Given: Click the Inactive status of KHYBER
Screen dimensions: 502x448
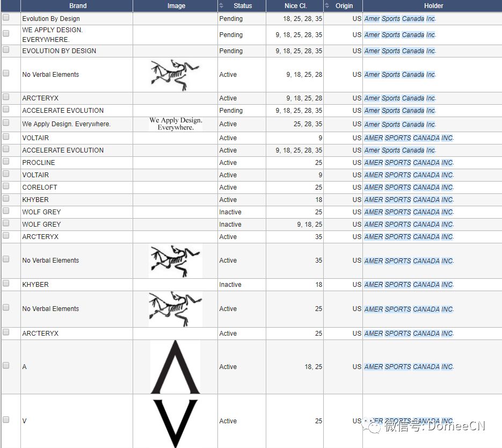Looking at the screenshot, I should 230,284.
